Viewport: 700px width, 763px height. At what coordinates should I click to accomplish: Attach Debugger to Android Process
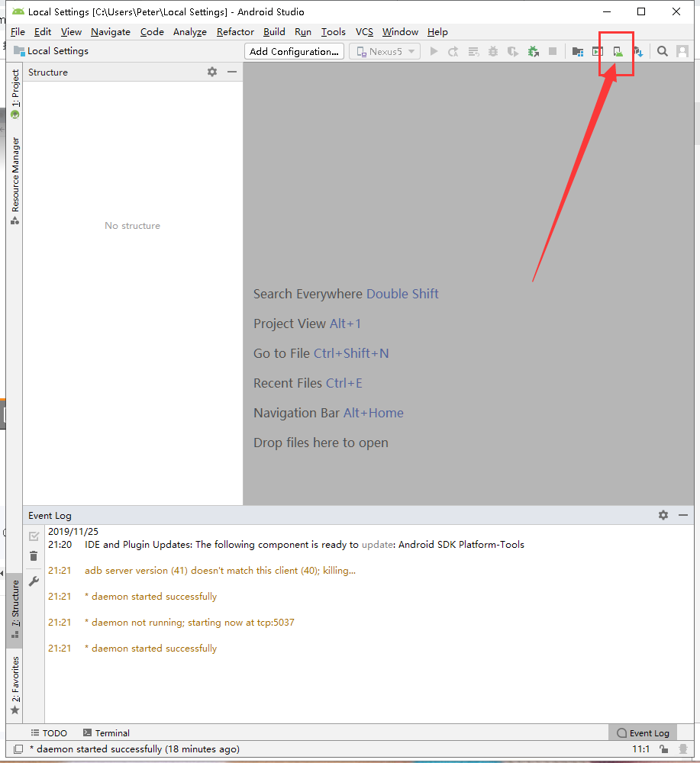pyautogui.click(x=533, y=51)
